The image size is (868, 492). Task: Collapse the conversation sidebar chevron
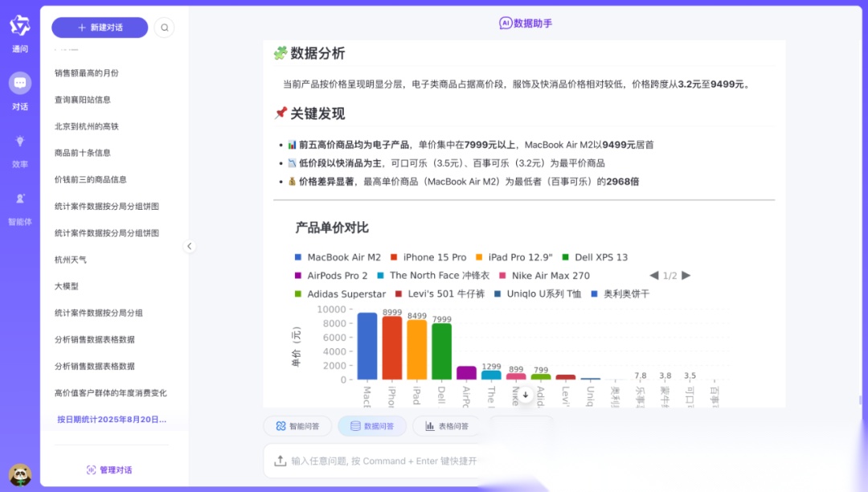(190, 246)
